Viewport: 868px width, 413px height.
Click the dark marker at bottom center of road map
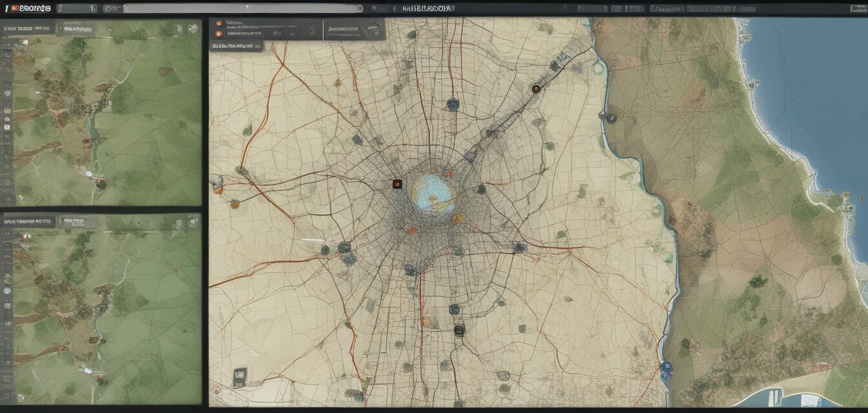click(x=459, y=330)
